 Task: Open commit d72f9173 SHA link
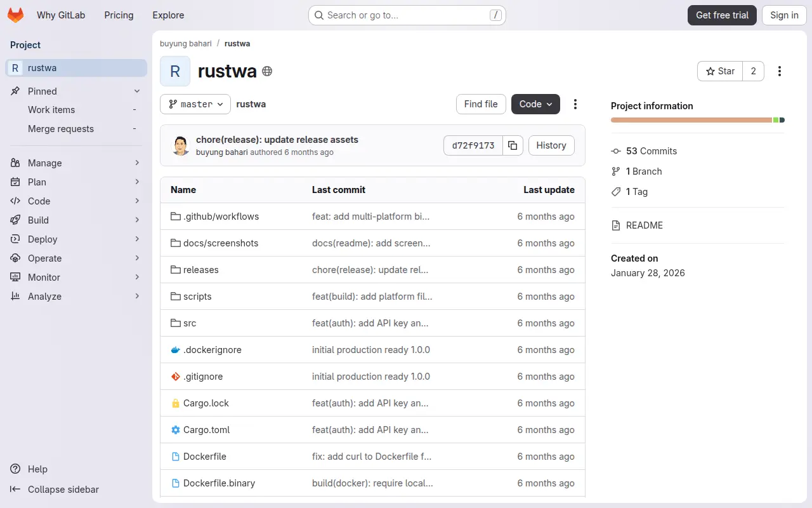(473, 145)
